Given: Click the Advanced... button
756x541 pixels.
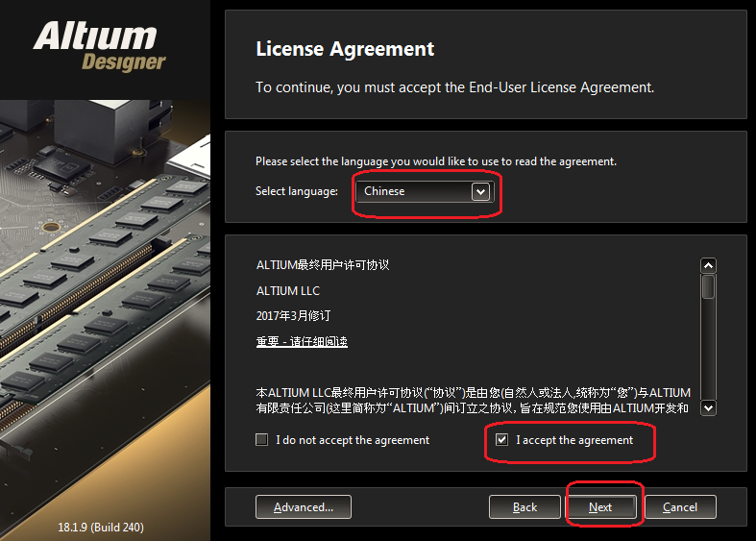Looking at the screenshot, I should tap(304, 507).
